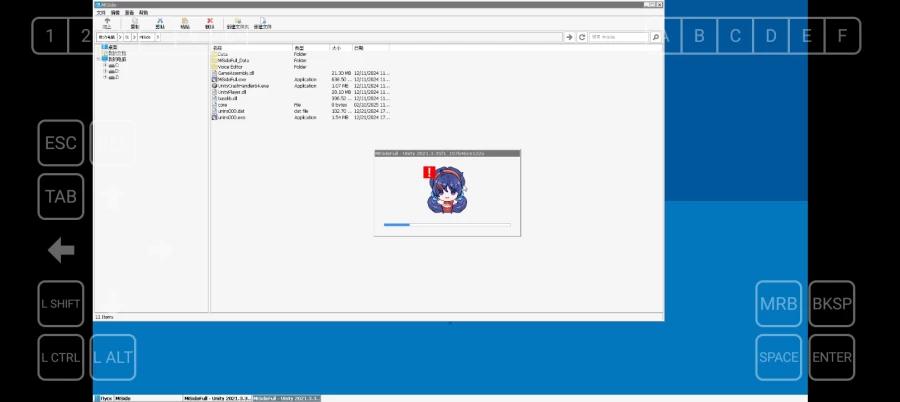Click the go arrow next to address bar
This screenshot has width=900, height=402.
tap(570, 37)
